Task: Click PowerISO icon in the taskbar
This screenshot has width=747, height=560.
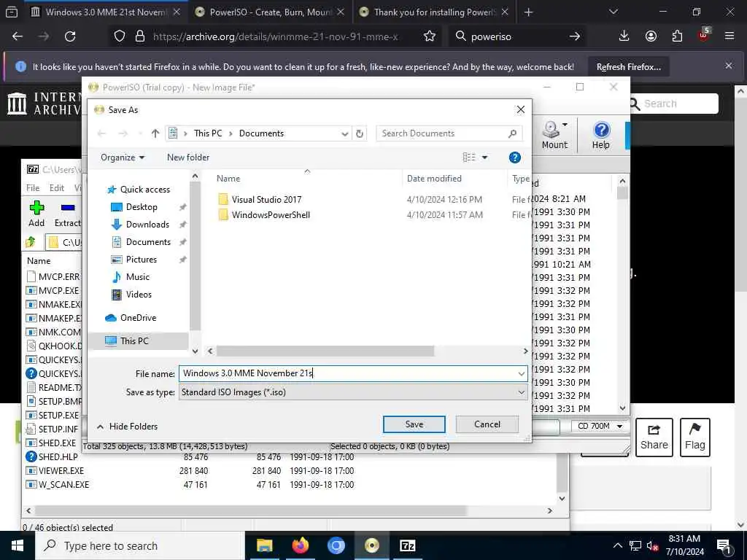Action: (x=372, y=545)
